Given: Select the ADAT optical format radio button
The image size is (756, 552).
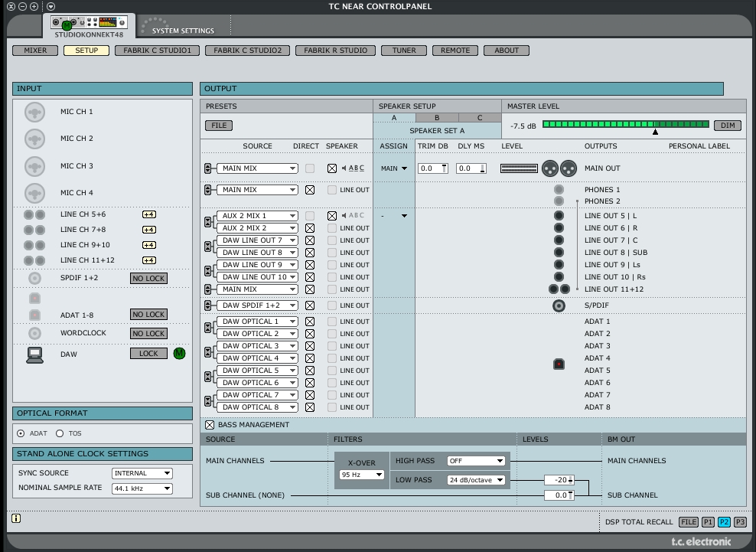Looking at the screenshot, I should click(x=21, y=433).
